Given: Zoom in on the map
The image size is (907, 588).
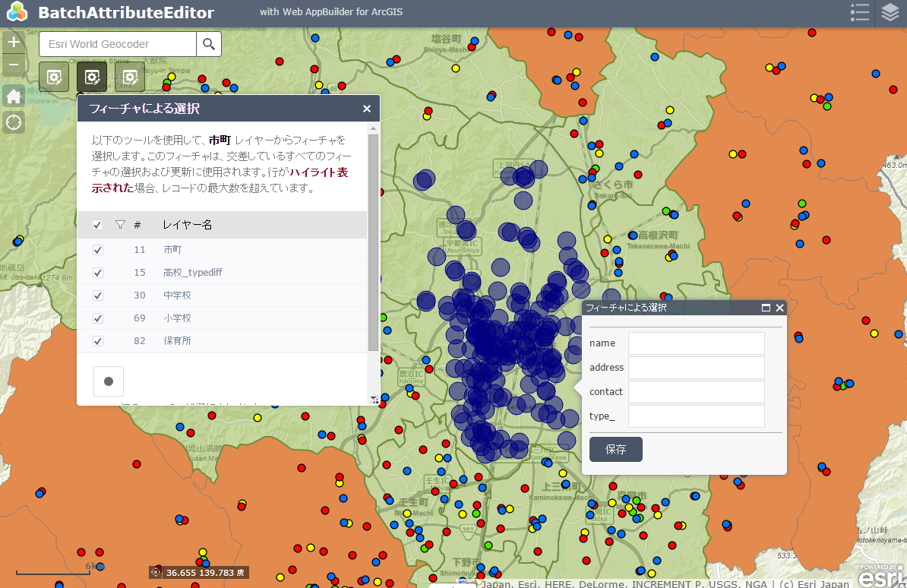Looking at the screenshot, I should [14, 42].
